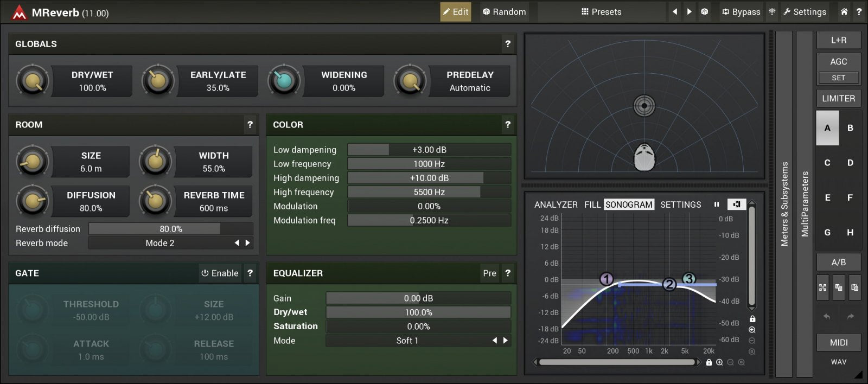Click the random preset dice icon
This screenshot has width=868, height=384.
pyautogui.click(x=704, y=12)
